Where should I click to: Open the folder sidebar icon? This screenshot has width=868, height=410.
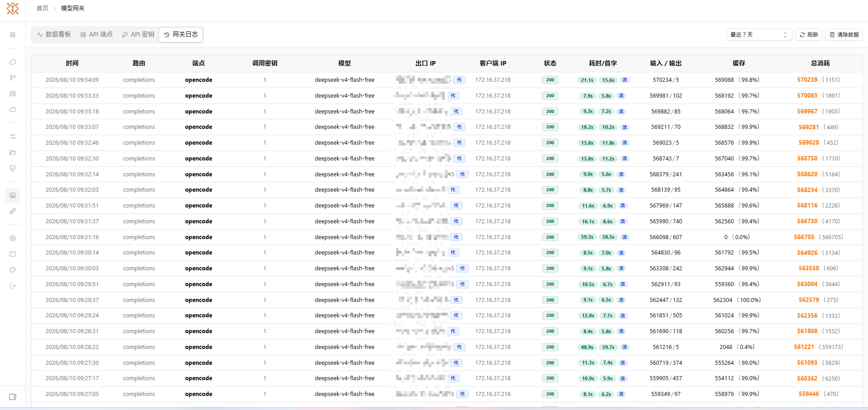point(13,152)
